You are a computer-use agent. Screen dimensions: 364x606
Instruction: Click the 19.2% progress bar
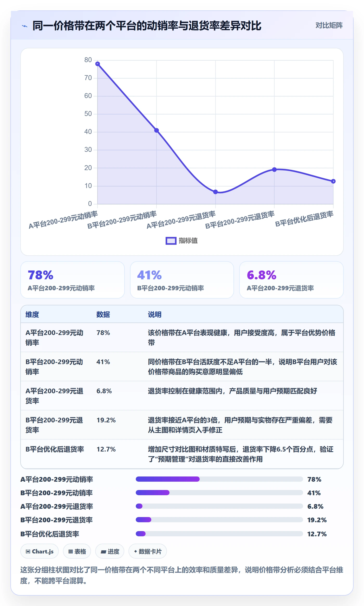coord(219,520)
